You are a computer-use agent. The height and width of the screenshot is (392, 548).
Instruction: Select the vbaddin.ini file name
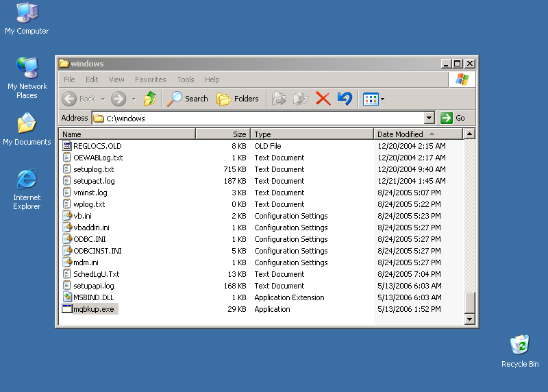(91, 228)
